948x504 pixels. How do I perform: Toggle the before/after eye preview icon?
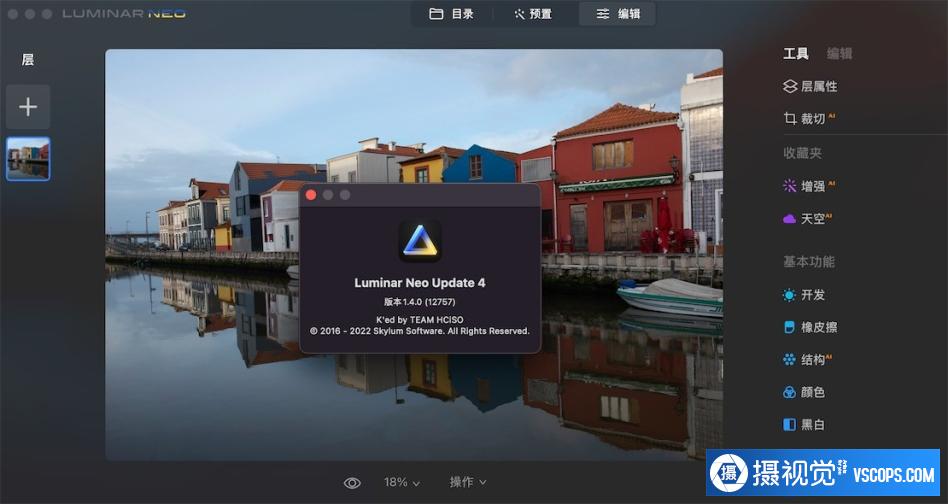[352, 483]
